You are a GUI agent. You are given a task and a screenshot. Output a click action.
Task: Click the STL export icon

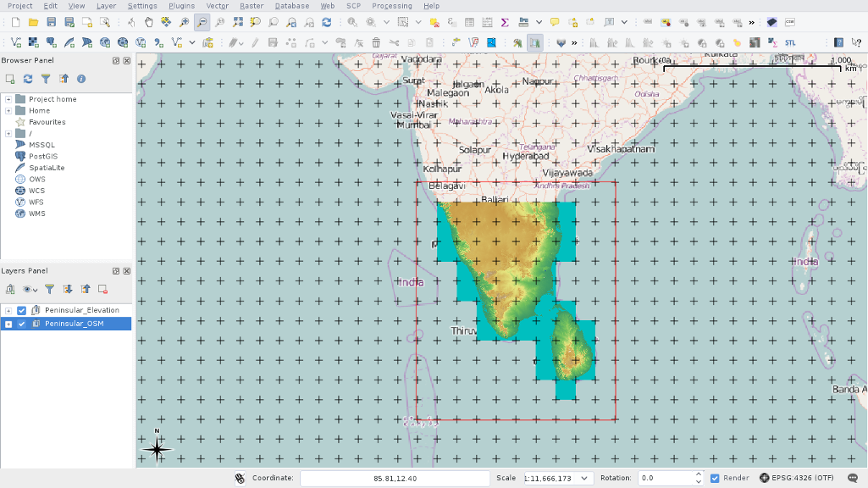click(790, 42)
